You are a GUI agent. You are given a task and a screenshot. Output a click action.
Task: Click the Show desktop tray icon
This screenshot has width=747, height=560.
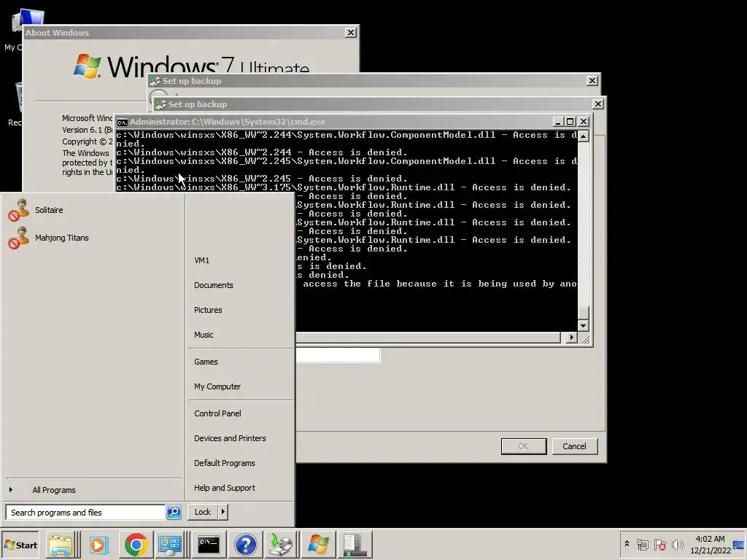739,545
